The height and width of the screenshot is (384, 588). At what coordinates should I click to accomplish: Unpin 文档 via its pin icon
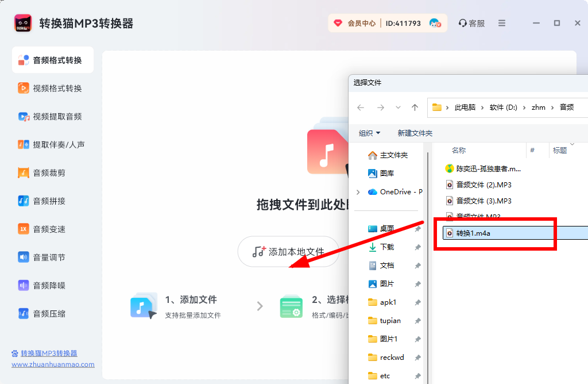(x=418, y=266)
